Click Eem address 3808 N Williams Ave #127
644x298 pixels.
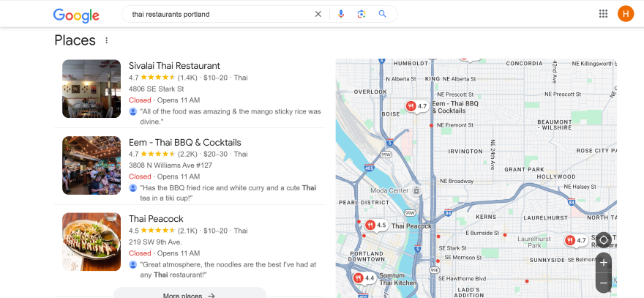coord(171,165)
